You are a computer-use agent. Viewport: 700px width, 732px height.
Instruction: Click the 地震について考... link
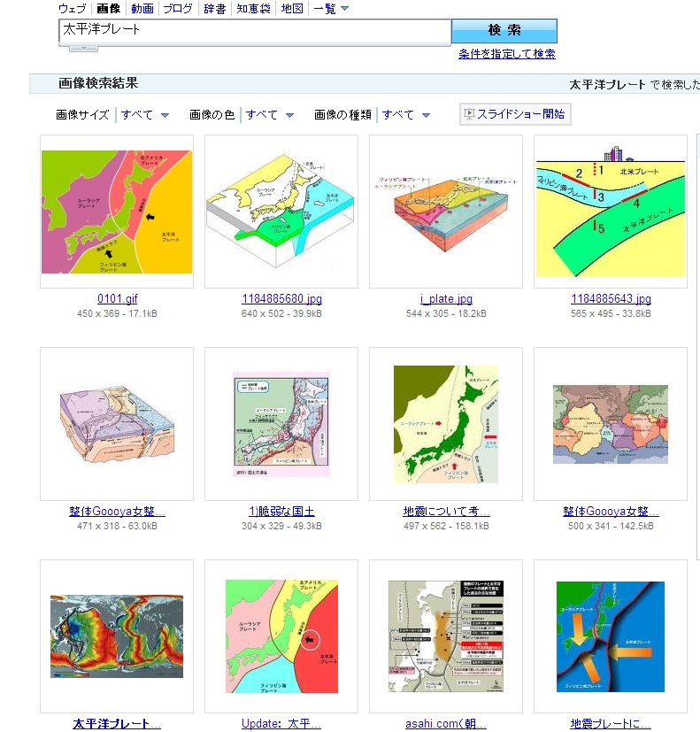click(447, 512)
